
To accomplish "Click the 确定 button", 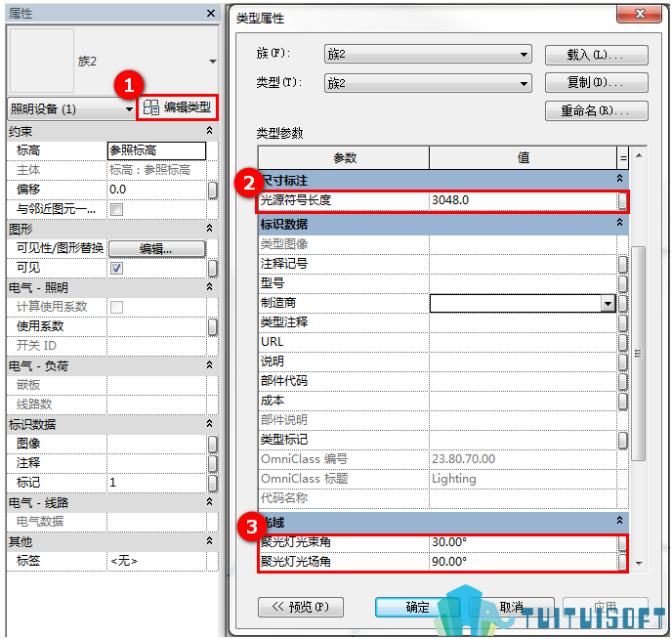I will (418, 607).
